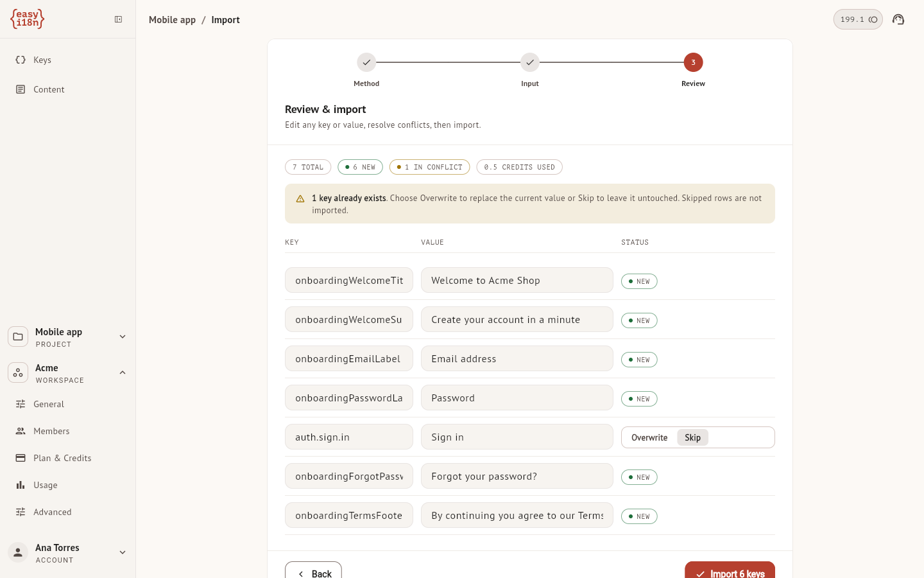Go to completed Method step checkmark
The image size is (924, 578).
tap(366, 62)
